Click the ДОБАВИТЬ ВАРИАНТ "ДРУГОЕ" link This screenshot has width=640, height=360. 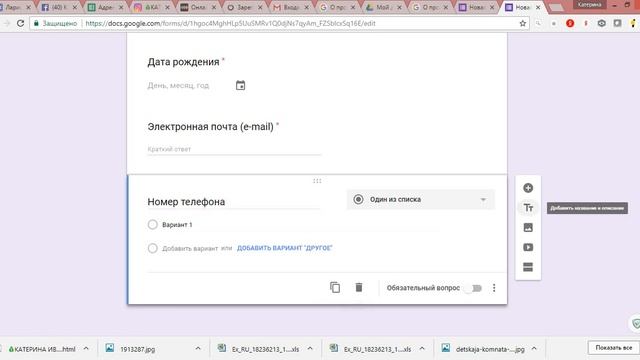284,248
